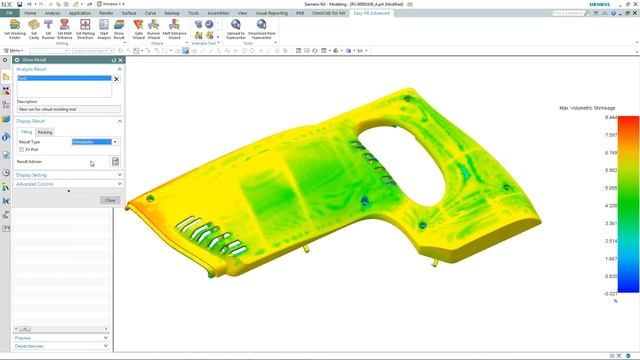Open the Window switcher dropdown in title bar
Image resolution: width=640 pixels, height=360 pixels.
point(110,4)
